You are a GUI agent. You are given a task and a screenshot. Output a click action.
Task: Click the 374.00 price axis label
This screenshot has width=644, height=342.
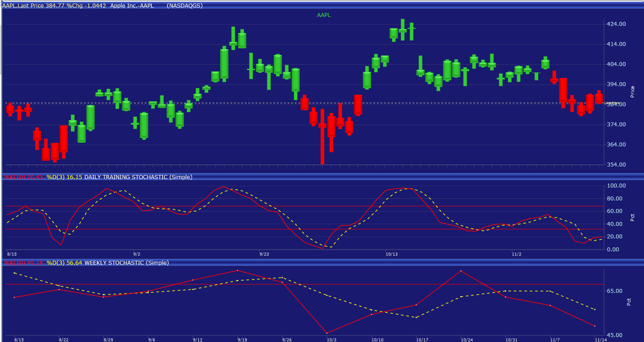coord(616,125)
